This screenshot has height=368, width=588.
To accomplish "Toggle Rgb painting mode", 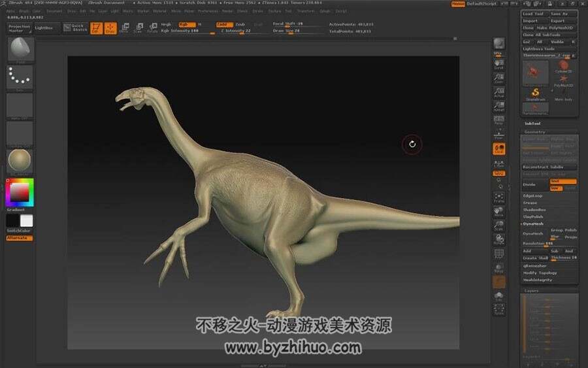I will click(187, 24).
